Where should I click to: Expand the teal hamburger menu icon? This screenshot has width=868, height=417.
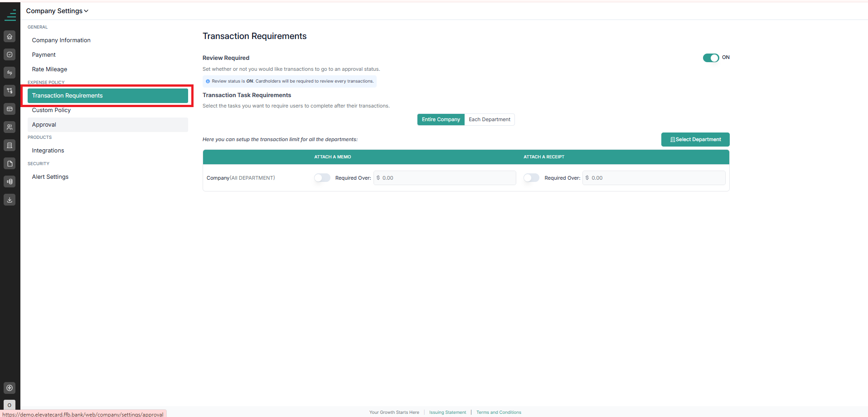[10, 15]
